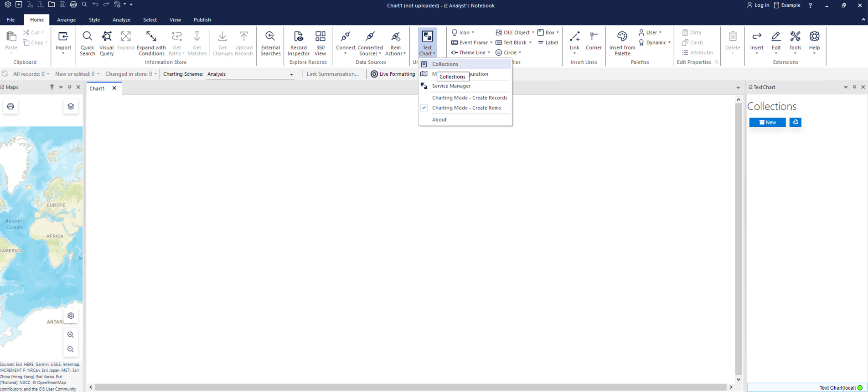Switch to the Publish tab
This screenshot has width=868, height=392.
(x=202, y=20)
